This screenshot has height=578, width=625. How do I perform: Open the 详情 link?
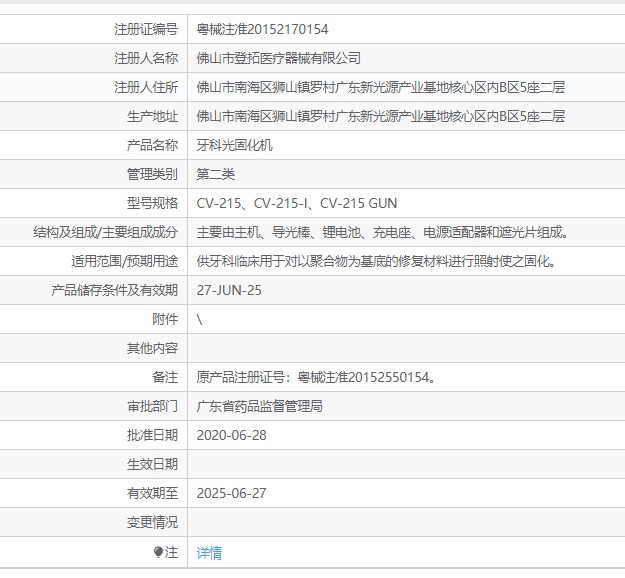coord(209,553)
